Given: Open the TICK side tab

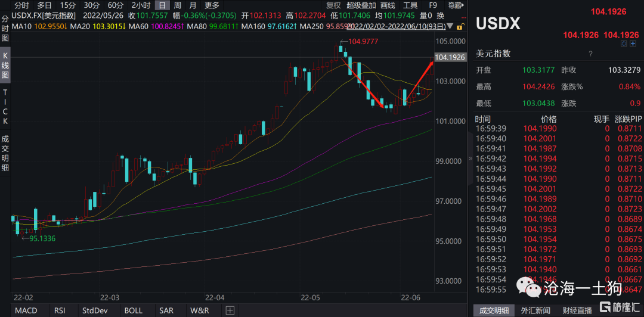Looking at the screenshot, I should [5, 107].
